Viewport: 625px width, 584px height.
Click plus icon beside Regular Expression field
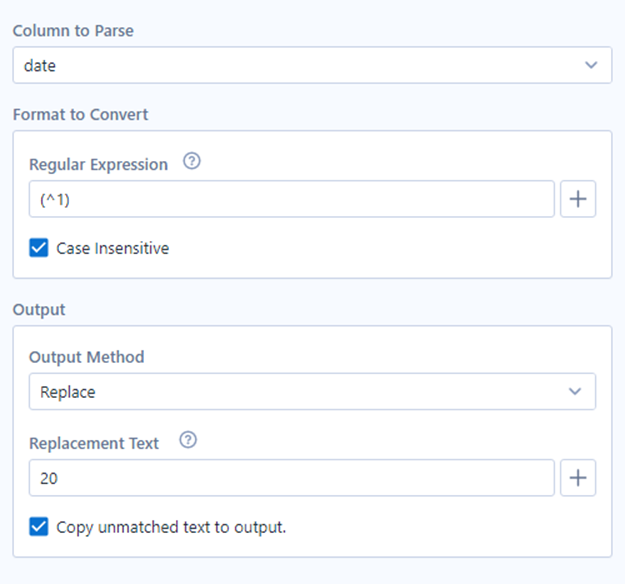pos(577,199)
